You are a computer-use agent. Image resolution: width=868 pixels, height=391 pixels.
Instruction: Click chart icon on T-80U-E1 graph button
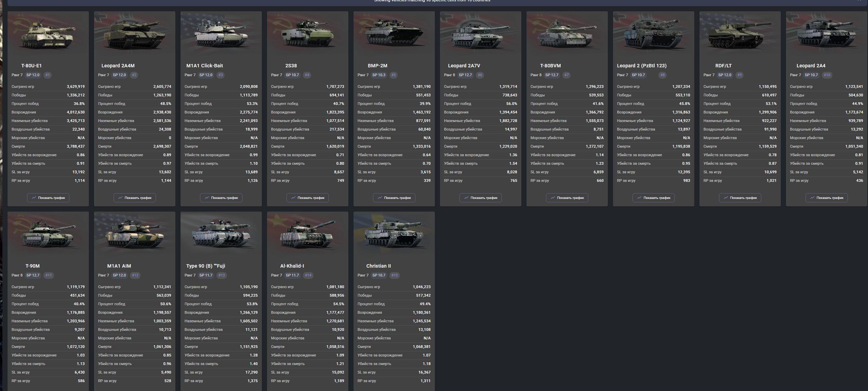[34, 198]
